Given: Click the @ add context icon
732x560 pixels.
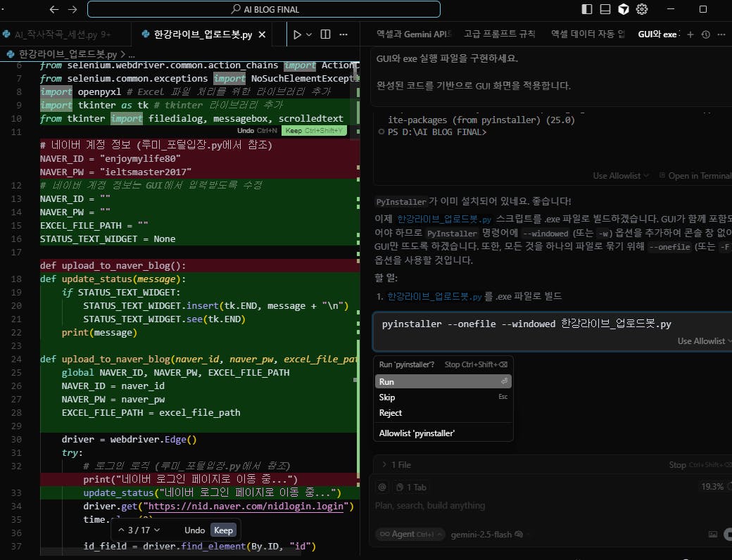Looking at the screenshot, I should (x=382, y=487).
